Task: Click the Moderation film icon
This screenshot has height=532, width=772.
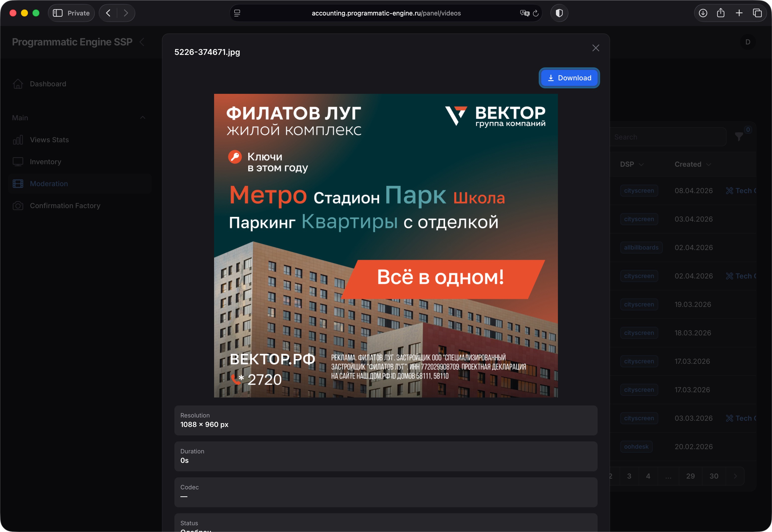Action: [18, 184]
